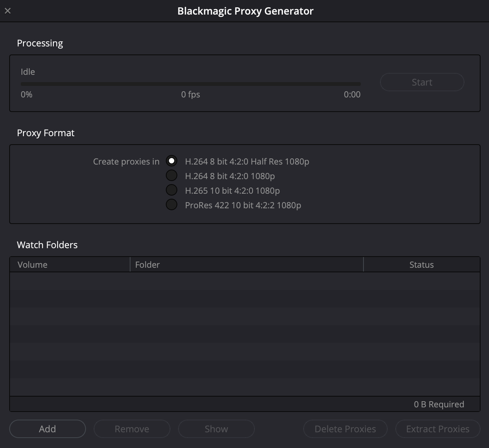Click the Status column header

pos(421,264)
